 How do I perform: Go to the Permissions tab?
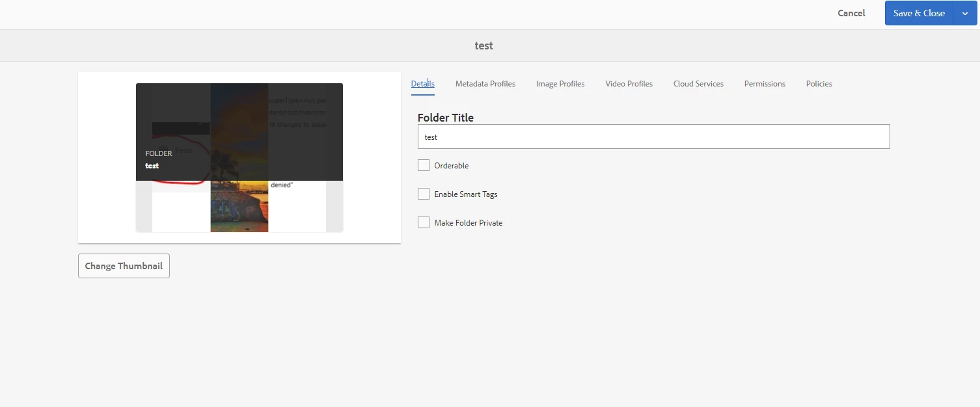pos(765,84)
